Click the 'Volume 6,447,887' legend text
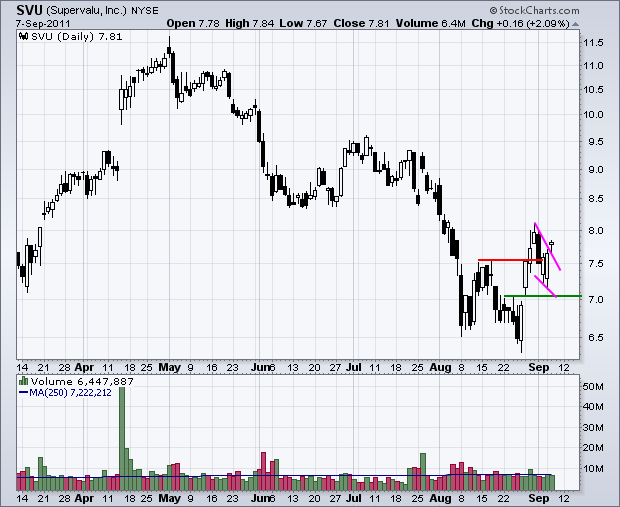620x507 pixels. coord(82,381)
